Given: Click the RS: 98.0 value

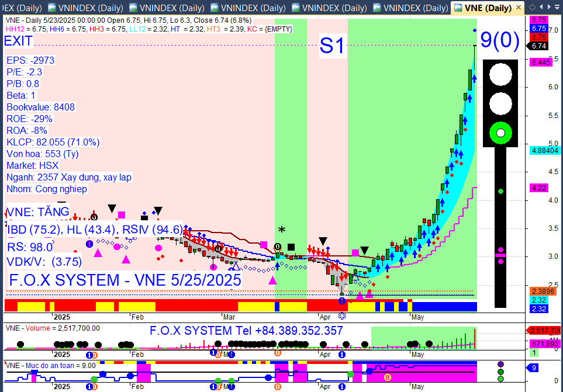Looking at the screenshot, I should pyautogui.click(x=30, y=247).
